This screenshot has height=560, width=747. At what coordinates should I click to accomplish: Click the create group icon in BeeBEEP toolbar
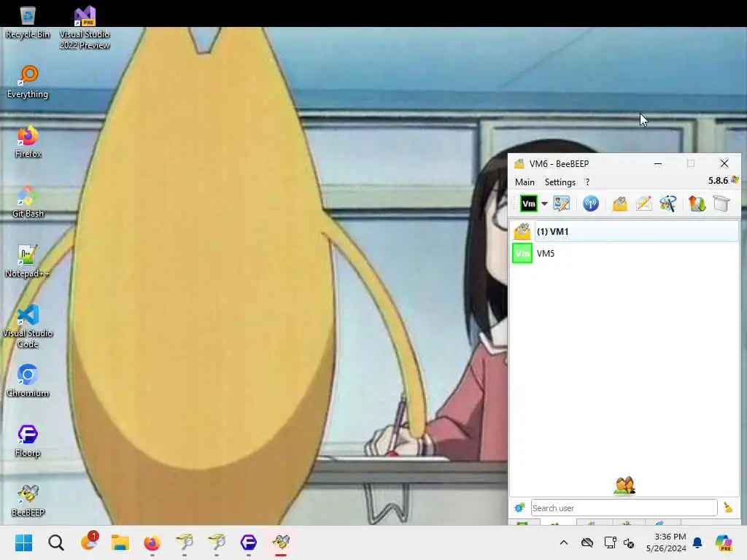click(x=668, y=204)
